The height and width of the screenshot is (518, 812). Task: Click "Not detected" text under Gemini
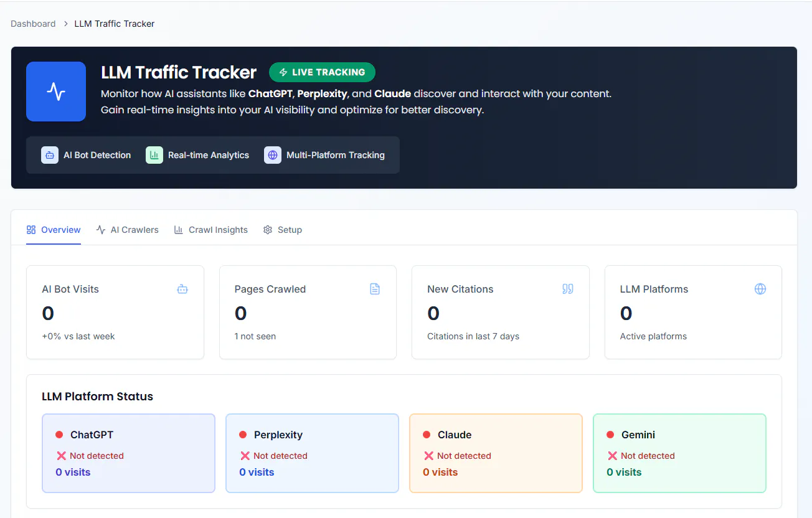648,456
